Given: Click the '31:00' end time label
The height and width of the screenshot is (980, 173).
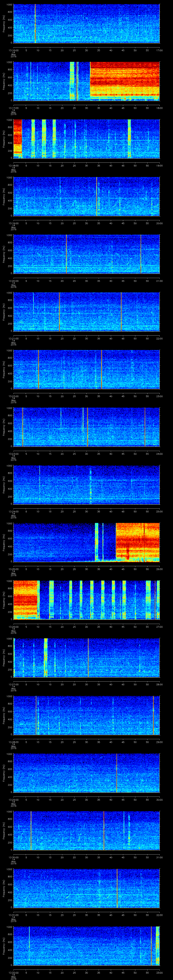Looking at the screenshot, I should (x=159, y=858).
